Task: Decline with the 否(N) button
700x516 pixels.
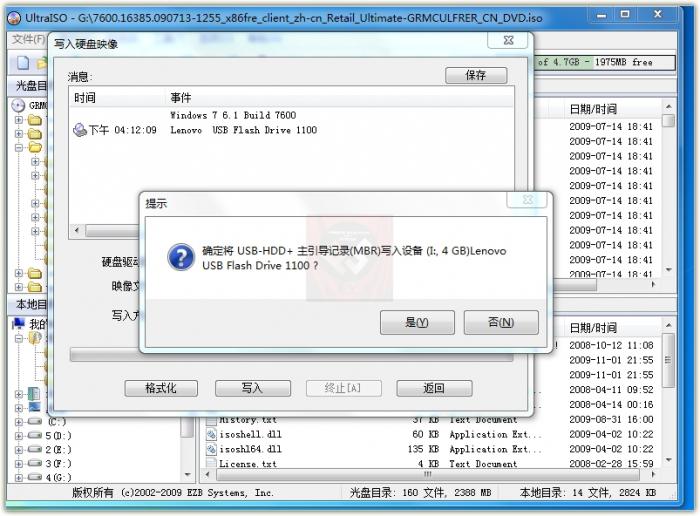Action: click(501, 322)
